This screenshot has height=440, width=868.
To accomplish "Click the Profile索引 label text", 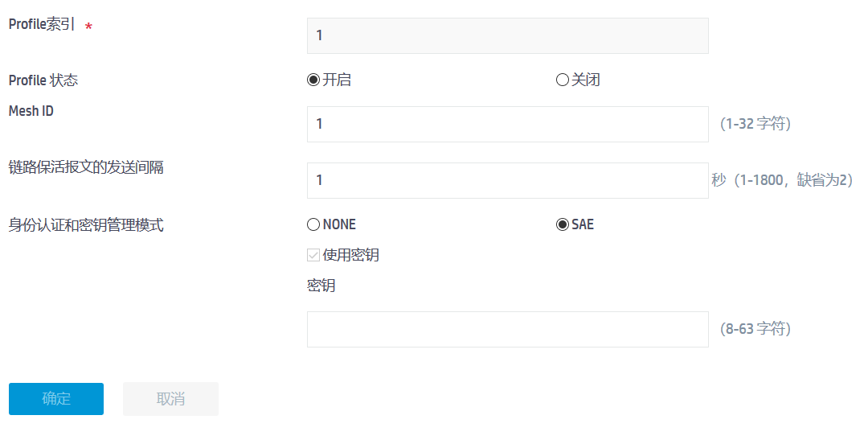I will pyautogui.click(x=42, y=24).
